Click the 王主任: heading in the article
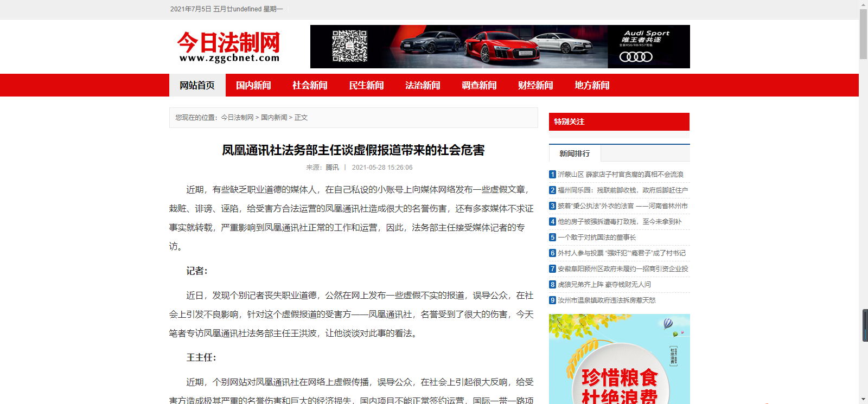The image size is (868, 404). coord(201,357)
